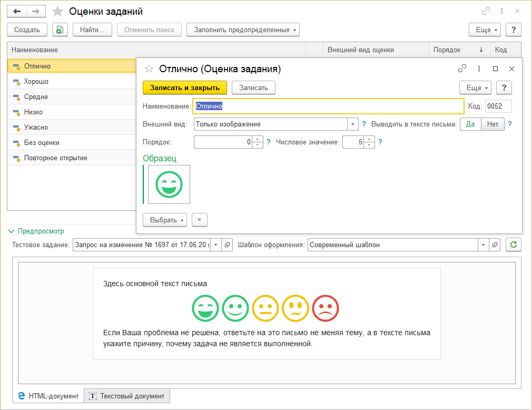This screenshot has width=532, height=410.
Task: Open the Выбрать dropdown button
Action: coord(165,220)
